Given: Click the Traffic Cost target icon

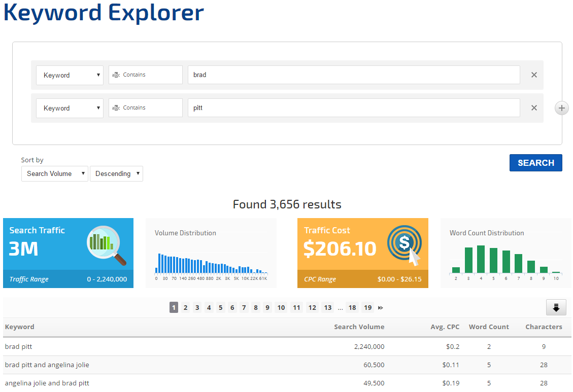Looking at the screenshot, I should (404, 245).
